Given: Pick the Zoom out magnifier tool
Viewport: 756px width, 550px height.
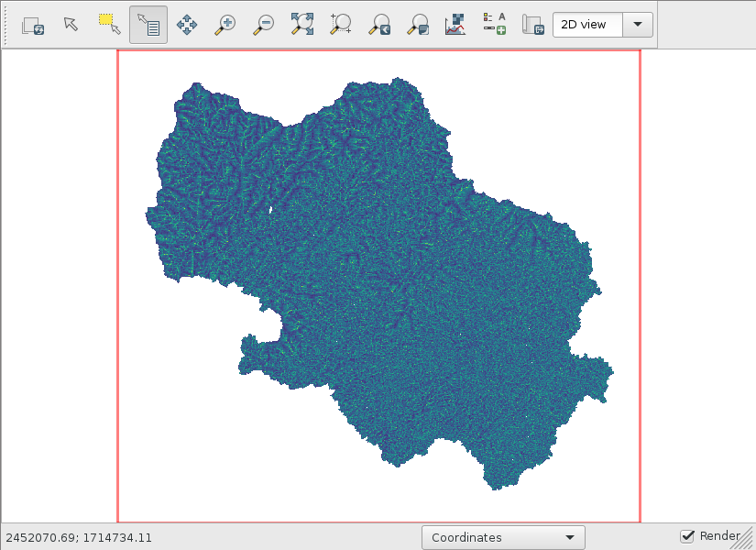Looking at the screenshot, I should pos(264,25).
